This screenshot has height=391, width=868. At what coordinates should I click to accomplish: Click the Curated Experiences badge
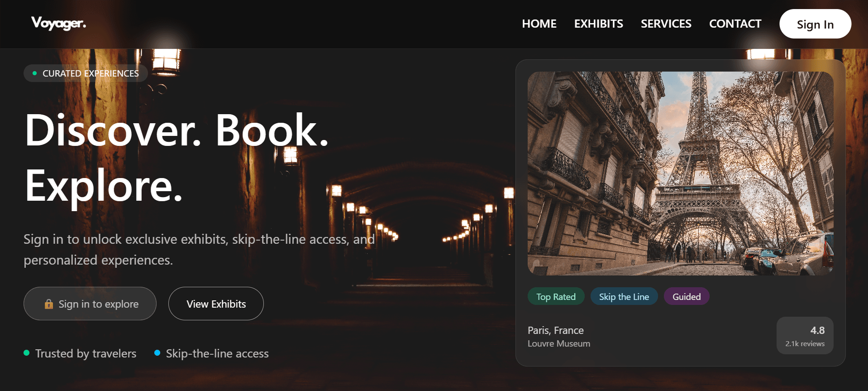(86, 73)
